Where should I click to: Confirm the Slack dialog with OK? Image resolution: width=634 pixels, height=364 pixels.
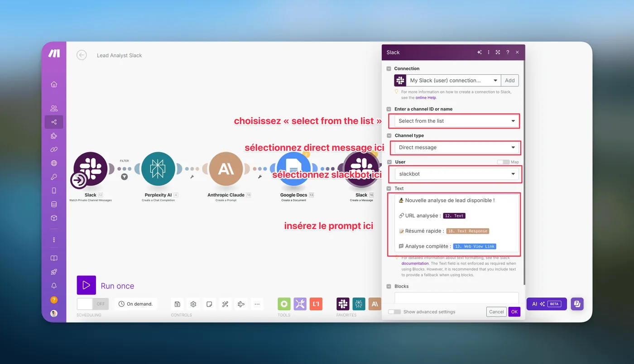click(514, 311)
